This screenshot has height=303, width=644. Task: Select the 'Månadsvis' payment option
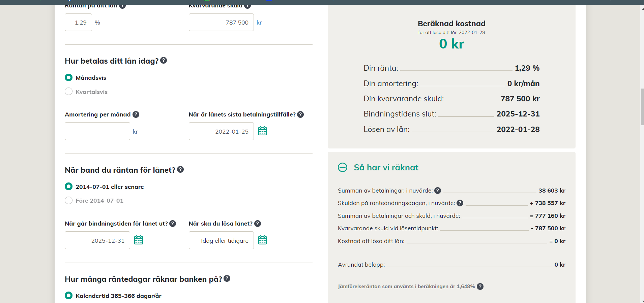[69, 77]
